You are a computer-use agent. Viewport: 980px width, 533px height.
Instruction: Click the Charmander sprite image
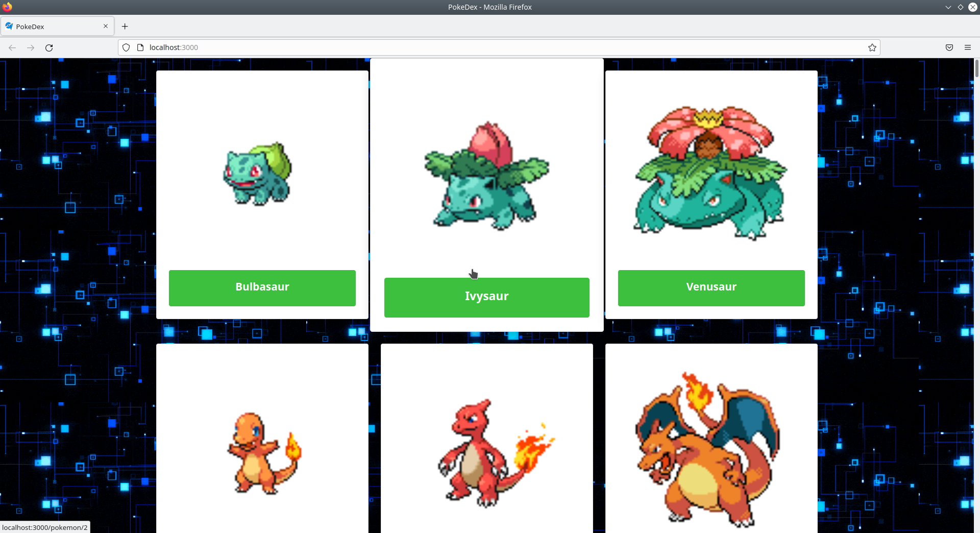tap(264, 453)
